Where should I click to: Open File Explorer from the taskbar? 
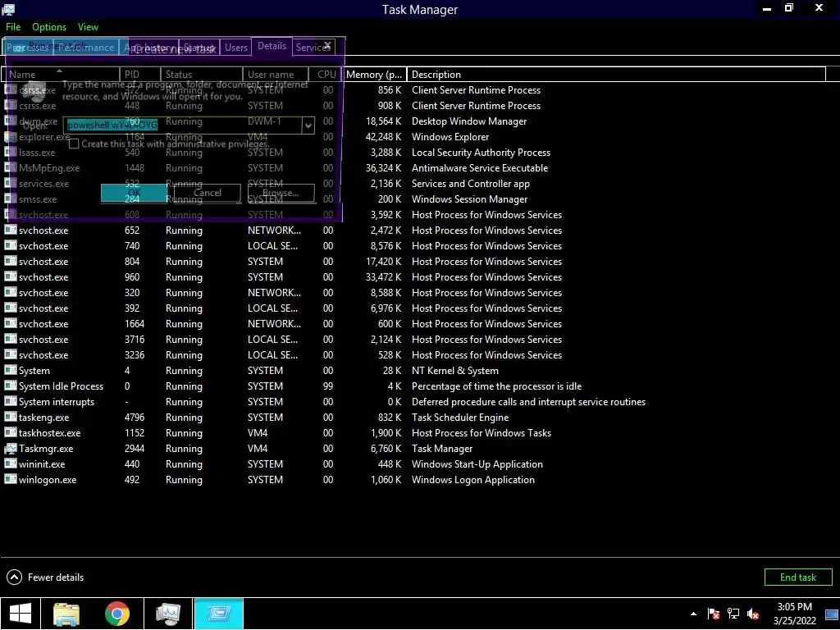point(66,614)
